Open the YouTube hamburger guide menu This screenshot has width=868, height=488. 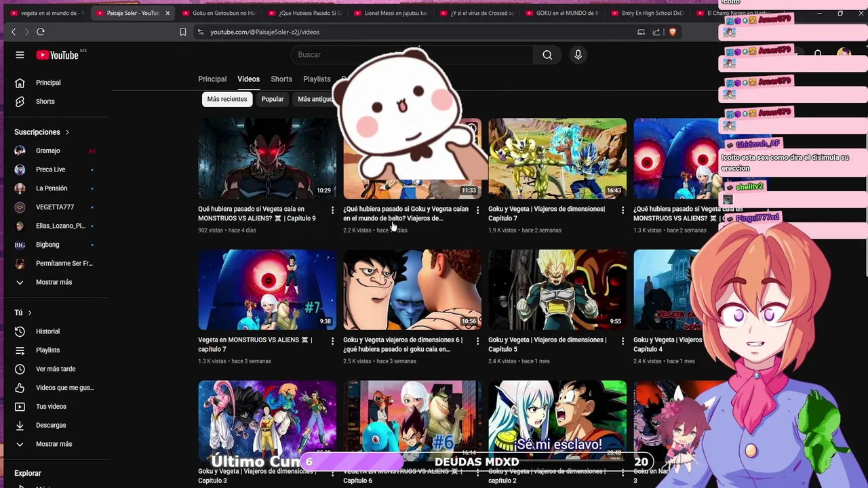coord(20,55)
